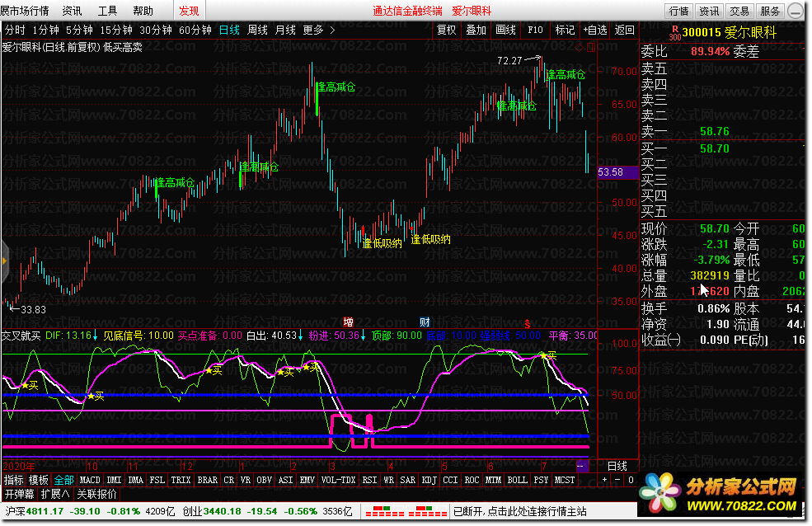This screenshot has width=812, height=526.
Task: Select the 指标 indicator tab
Action: [x=13, y=480]
